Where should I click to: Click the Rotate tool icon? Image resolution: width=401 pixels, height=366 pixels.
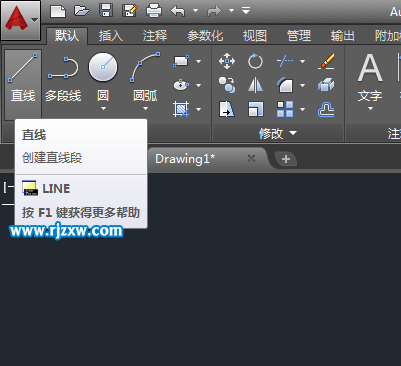255,61
